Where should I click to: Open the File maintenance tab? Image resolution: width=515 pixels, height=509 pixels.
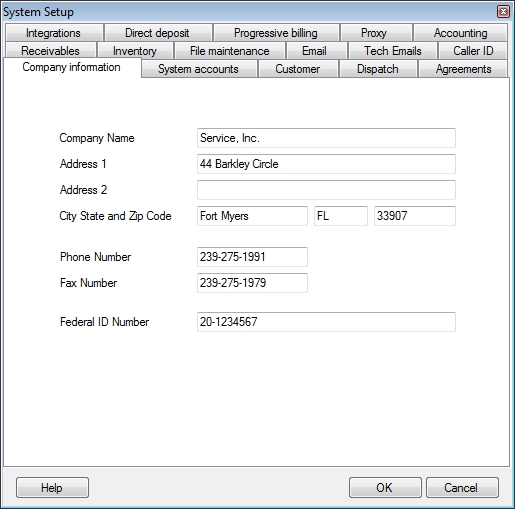point(230,51)
